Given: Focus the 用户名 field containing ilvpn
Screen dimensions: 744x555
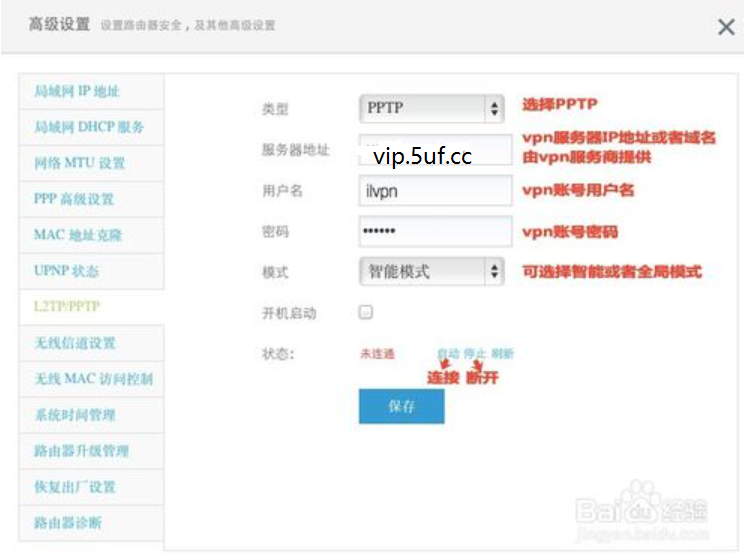Looking at the screenshot, I should [x=435, y=191].
